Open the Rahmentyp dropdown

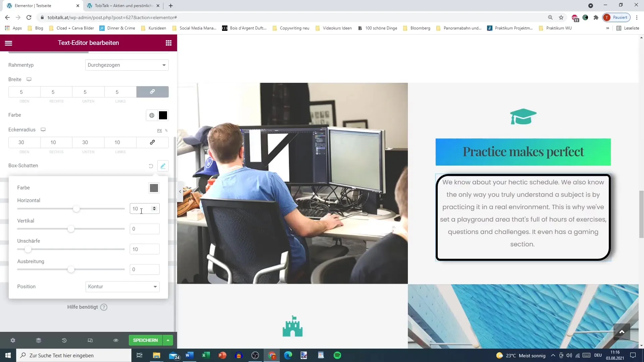[x=126, y=65]
